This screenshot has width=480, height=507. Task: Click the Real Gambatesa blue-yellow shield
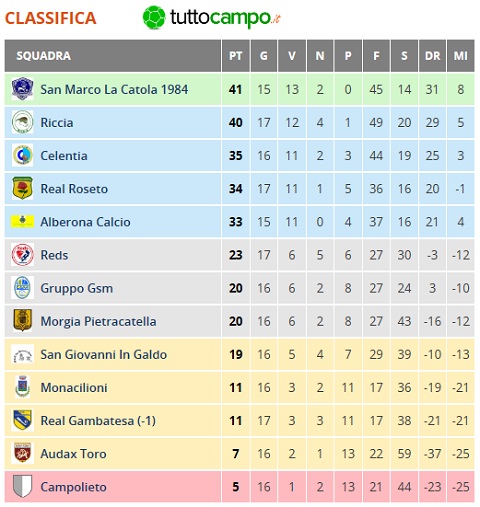[22, 420]
